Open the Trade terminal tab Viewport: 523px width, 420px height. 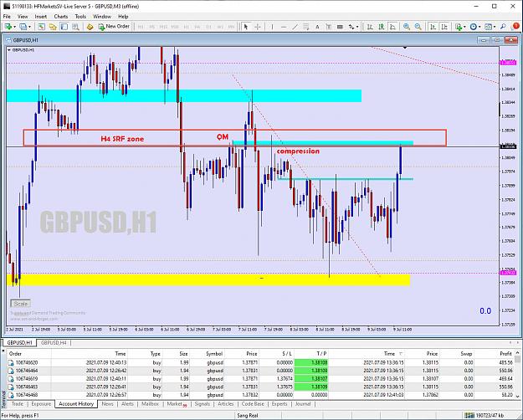pos(18,404)
